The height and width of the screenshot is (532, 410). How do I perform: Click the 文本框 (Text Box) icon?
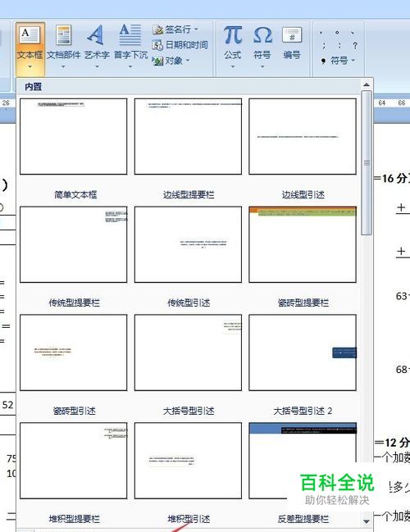point(30,35)
